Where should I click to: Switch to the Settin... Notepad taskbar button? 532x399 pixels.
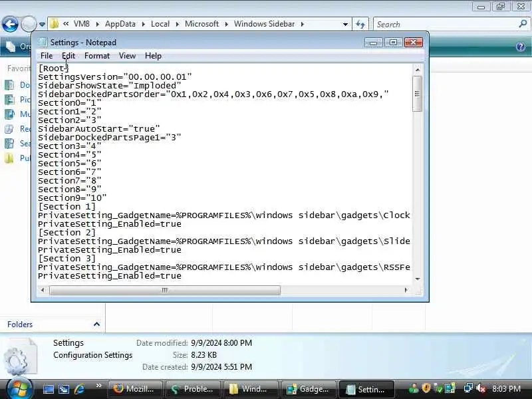(366, 389)
